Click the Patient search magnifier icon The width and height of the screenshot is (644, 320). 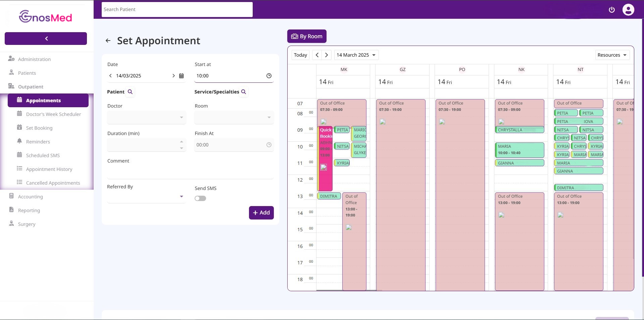click(130, 92)
